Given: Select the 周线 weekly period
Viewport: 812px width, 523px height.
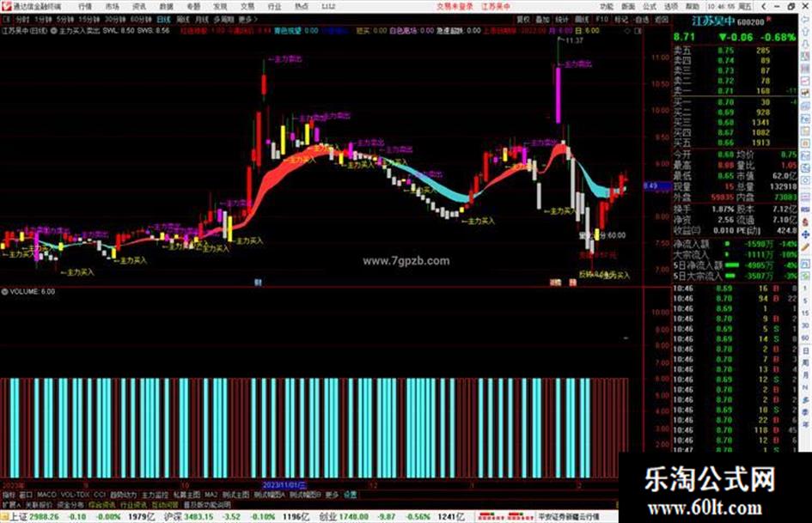Looking at the screenshot, I should pos(183,19).
